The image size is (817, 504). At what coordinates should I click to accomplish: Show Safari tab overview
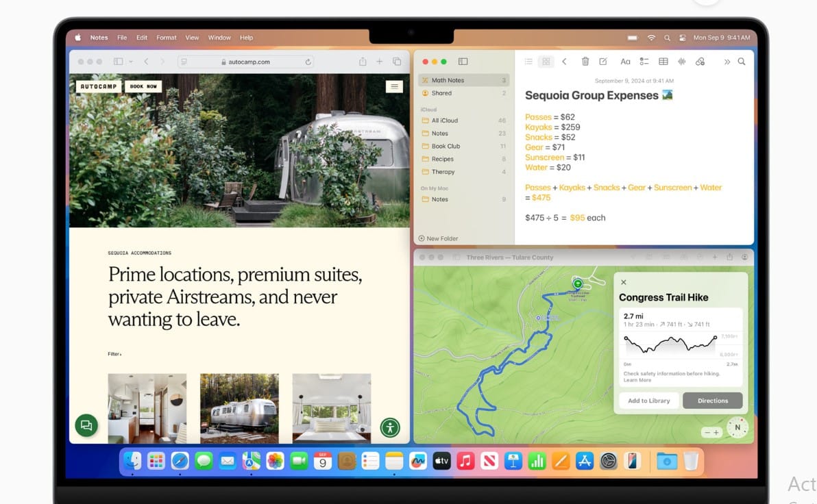point(397,62)
